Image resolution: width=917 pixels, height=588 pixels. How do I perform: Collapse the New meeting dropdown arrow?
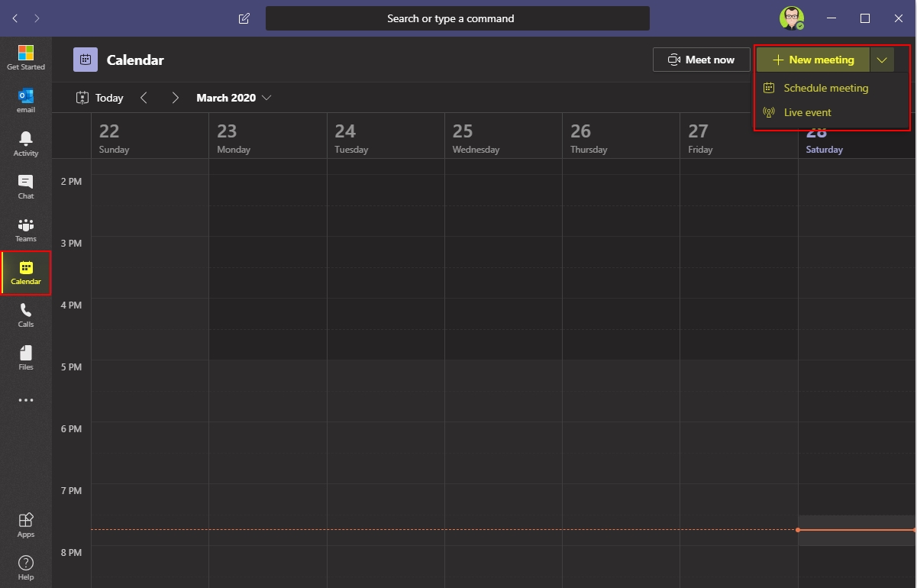coord(882,60)
